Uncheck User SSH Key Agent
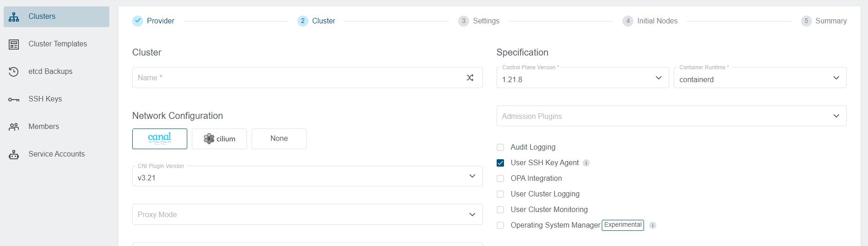The height and width of the screenshot is (246, 868). pyautogui.click(x=500, y=163)
